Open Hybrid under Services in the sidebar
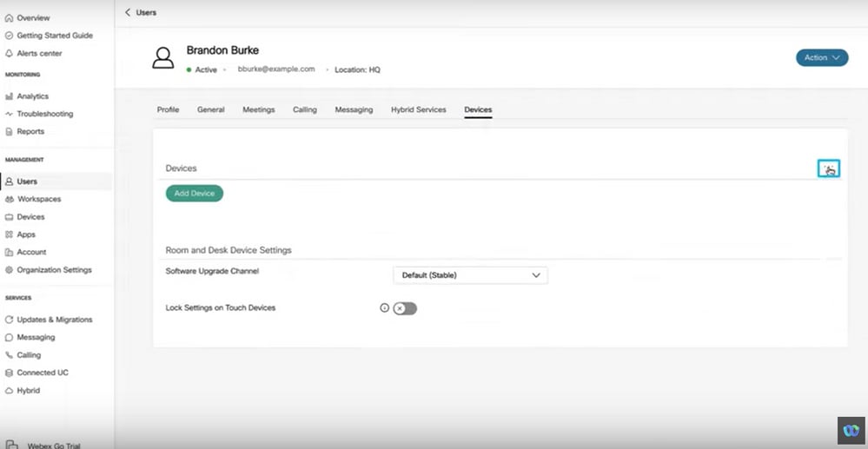868x449 pixels. [22, 390]
